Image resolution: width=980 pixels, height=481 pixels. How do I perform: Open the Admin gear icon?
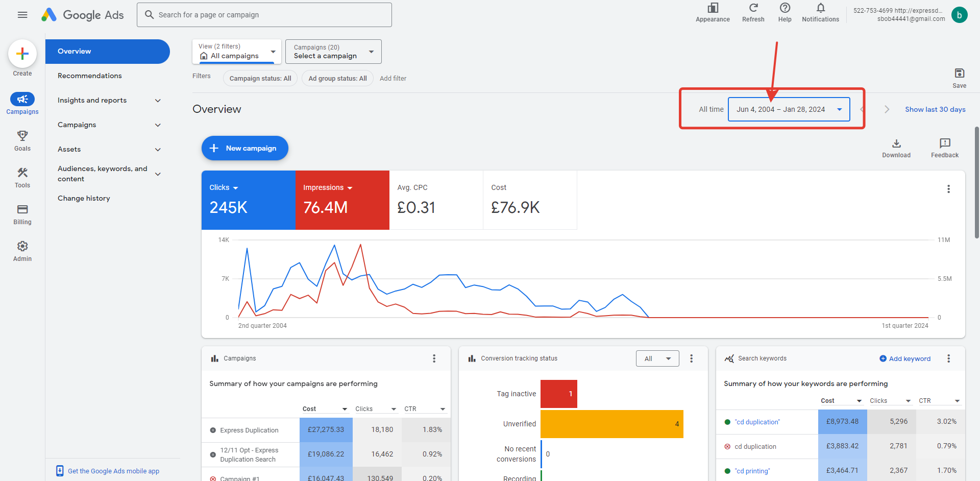tap(22, 246)
